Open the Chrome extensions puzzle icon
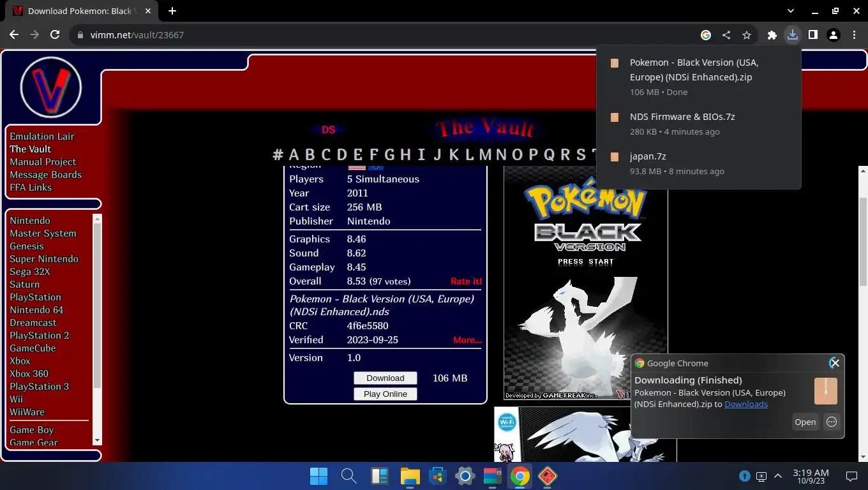The width and height of the screenshot is (868, 490). pyautogui.click(x=772, y=35)
